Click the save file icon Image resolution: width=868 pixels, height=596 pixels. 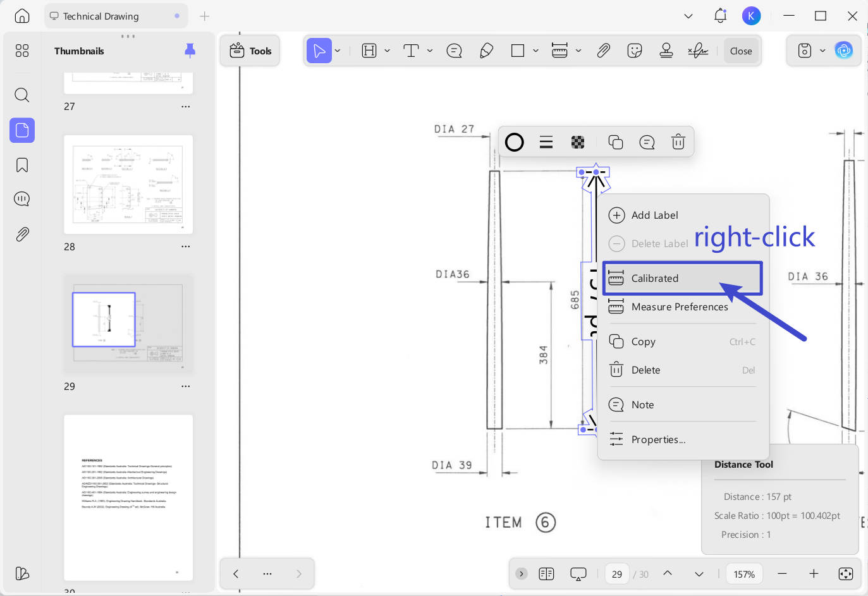[804, 51]
